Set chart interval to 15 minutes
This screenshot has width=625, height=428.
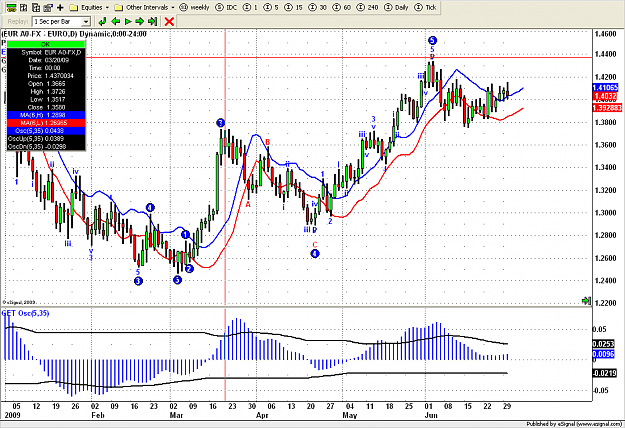click(293, 7)
